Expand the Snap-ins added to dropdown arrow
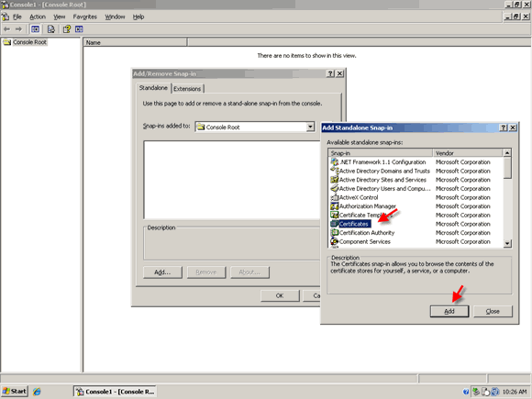 click(310, 127)
